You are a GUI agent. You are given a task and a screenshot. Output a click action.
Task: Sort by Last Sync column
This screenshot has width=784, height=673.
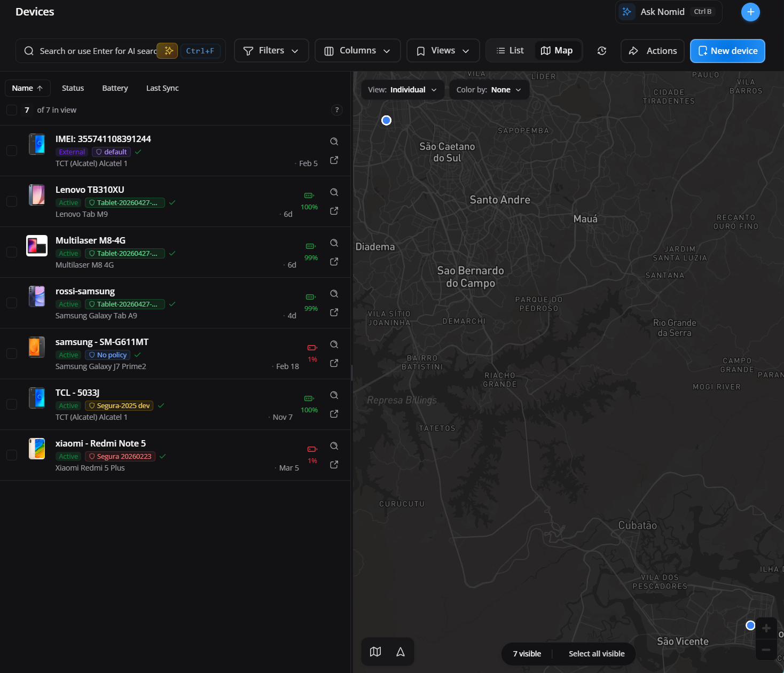162,88
